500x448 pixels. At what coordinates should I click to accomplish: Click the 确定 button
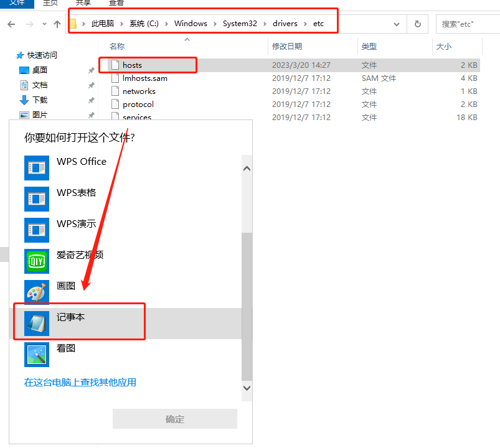point(175,419)
